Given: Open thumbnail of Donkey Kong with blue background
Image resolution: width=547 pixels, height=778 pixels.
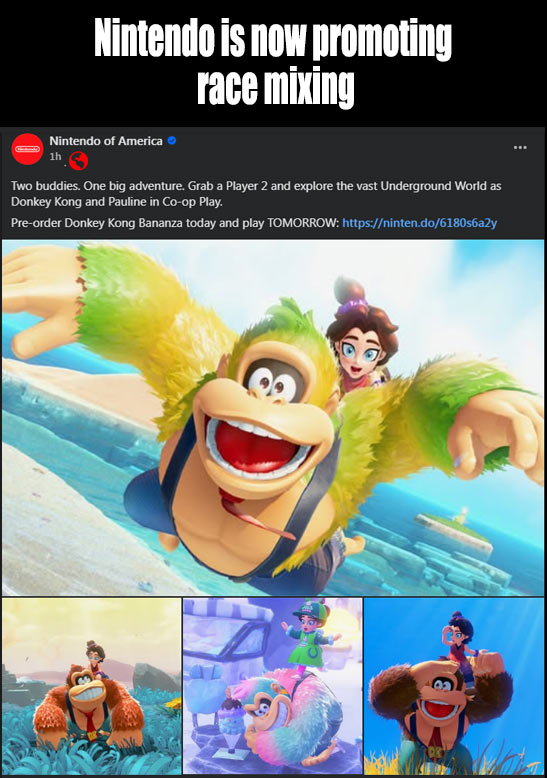Looking at the screenshot, I should click(x=454, y=686).
